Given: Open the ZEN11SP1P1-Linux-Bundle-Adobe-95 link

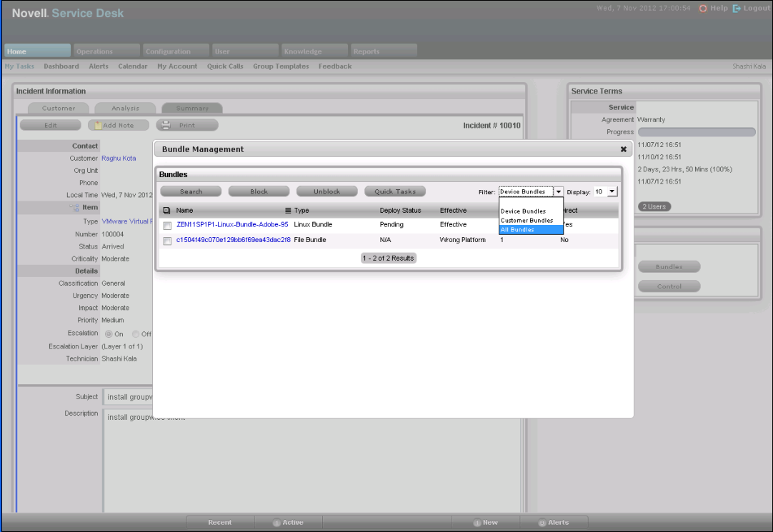Looking at the screenshot, I should coord(232,224).
